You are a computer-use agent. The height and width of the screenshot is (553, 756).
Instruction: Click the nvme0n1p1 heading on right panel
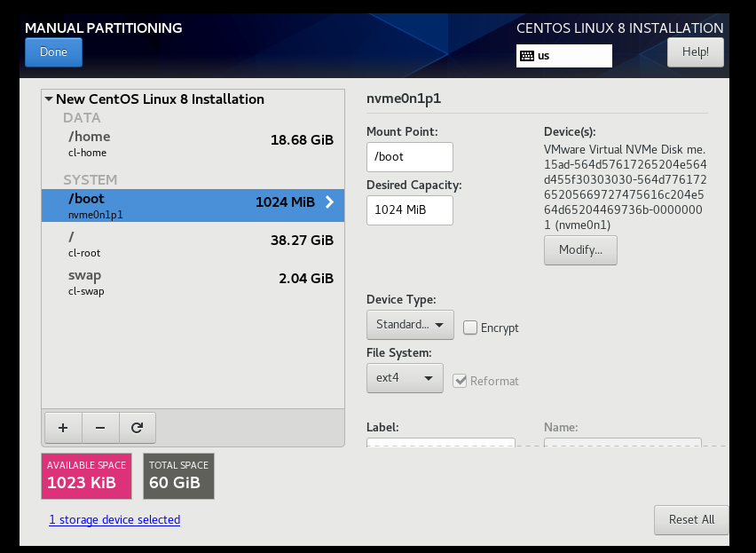coord(404,99)
